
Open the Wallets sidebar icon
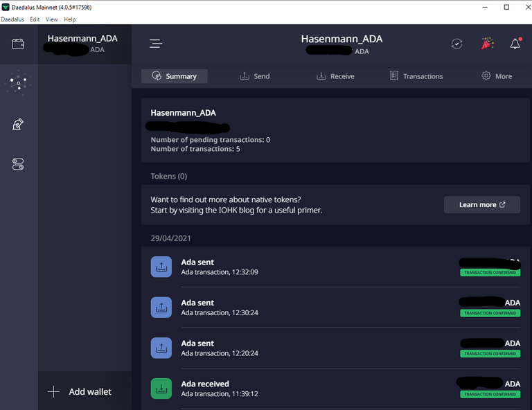[x=18, y=44]
